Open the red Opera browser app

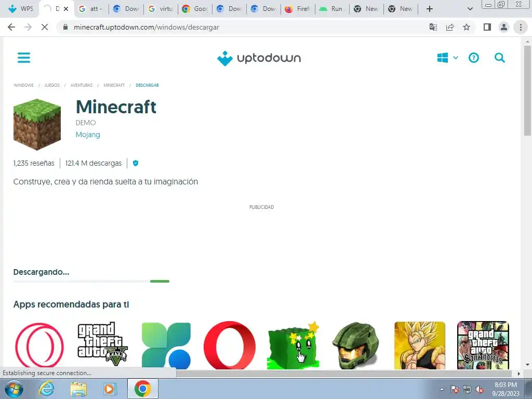(230, 345)
